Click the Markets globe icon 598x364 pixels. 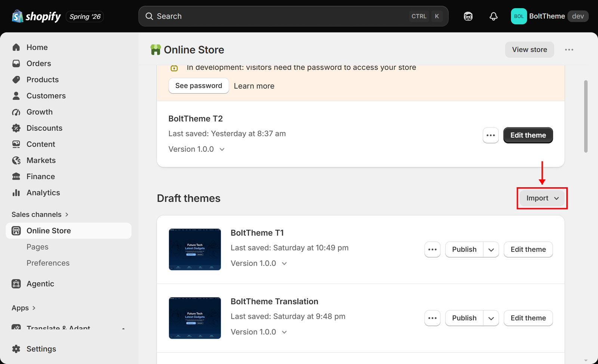click(16, 160)
